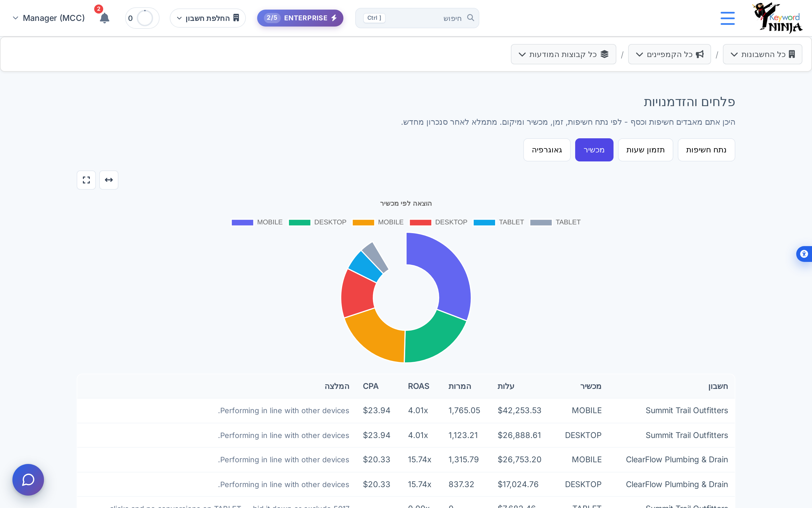This screenshot has height=508, width=812.
Task: Click the page heading פלחים והזדמנויות
Action: [689, 102]
